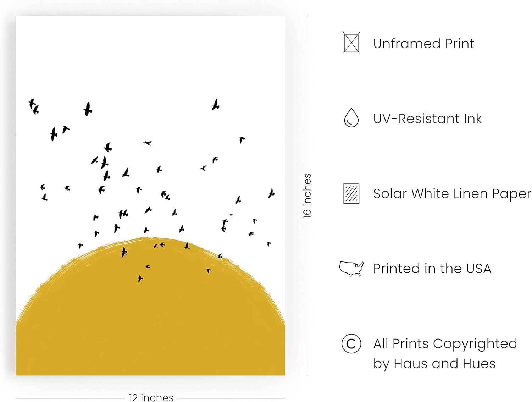Click the pair of birds at upper left
Screen dimensions: 532x402
(x=34, y=106)
